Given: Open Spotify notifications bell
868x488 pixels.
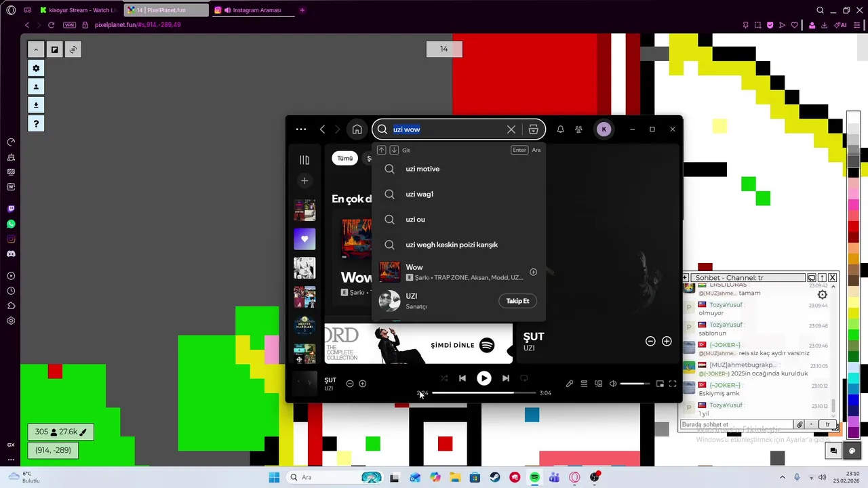Looking at the screenshot, I should pyautogui.click(x=560, y=129).
